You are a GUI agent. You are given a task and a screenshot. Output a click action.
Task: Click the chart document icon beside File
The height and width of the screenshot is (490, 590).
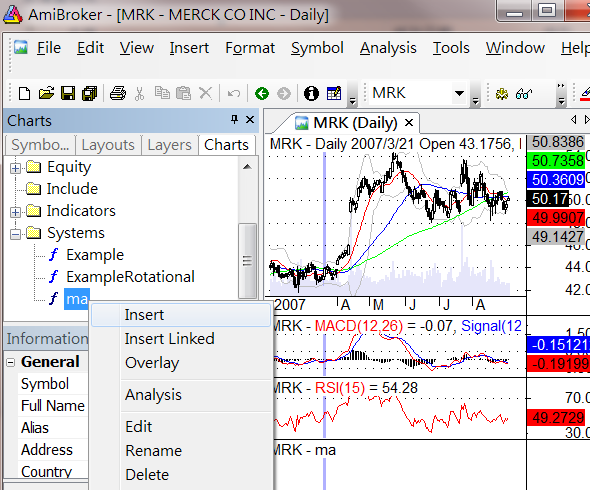tap(21, 47)
